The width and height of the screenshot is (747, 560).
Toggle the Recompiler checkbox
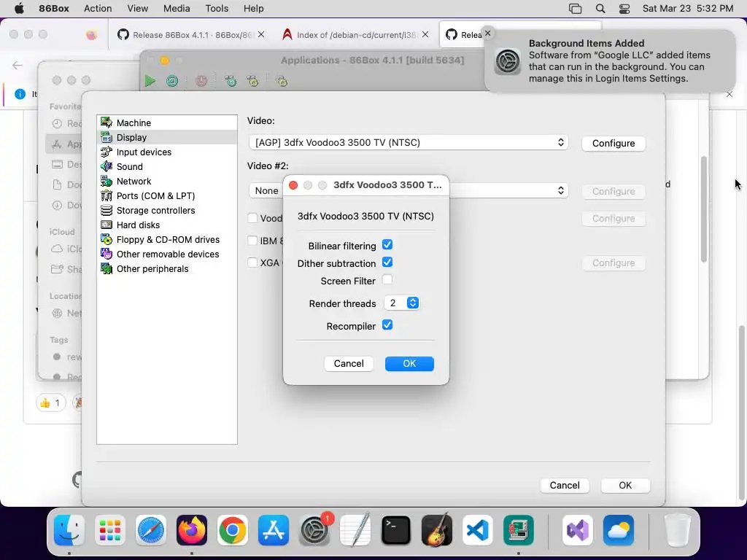tap(387, 325)
